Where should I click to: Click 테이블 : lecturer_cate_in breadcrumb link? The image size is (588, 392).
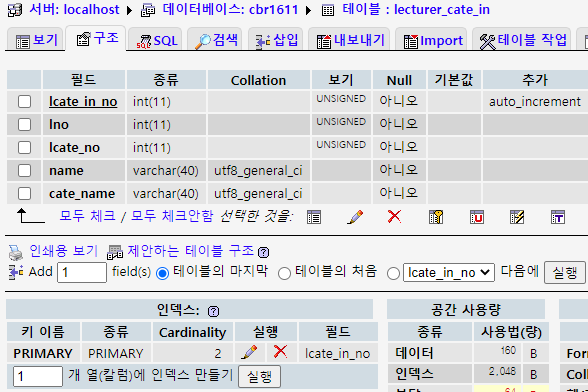[x=416, y=9]
